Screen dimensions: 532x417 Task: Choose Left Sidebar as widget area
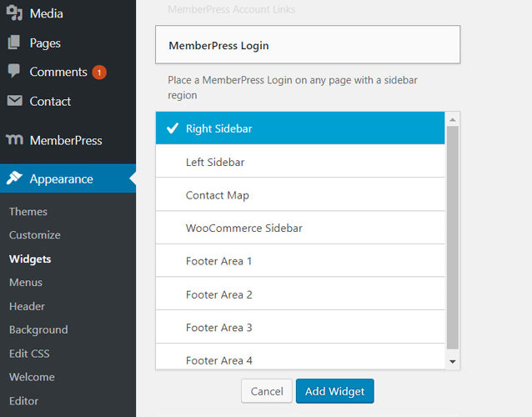(x=300, y=162)
